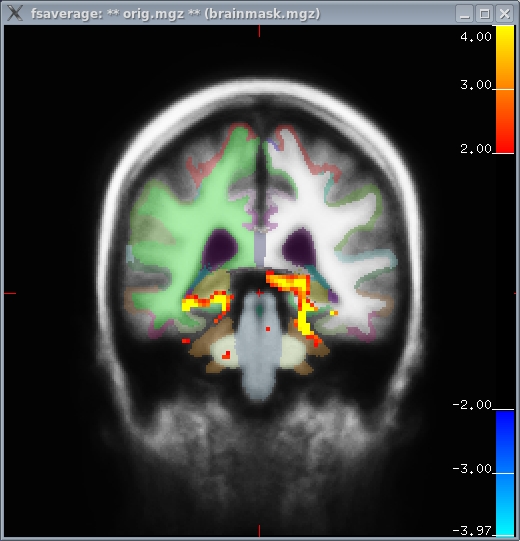Click the dark purple ventricle inside green region
Image resolution: width=520 pixels, height=541 pixels.
coord(220,248)
